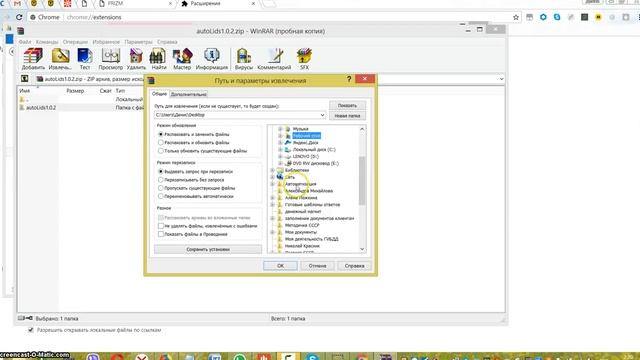Select Перезаписывать без запроса option
Screen dimensions: 640x360
pyautogui.click(x=161, y=180)
